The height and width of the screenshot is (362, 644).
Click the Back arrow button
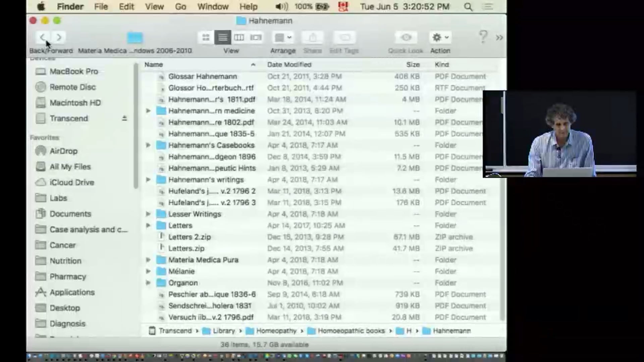[43, 38]
